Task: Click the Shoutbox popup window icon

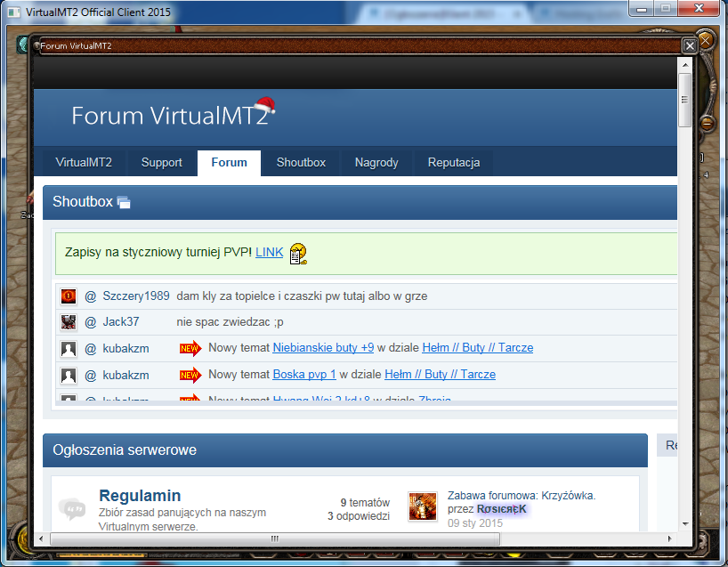Action: pos(124,202)
